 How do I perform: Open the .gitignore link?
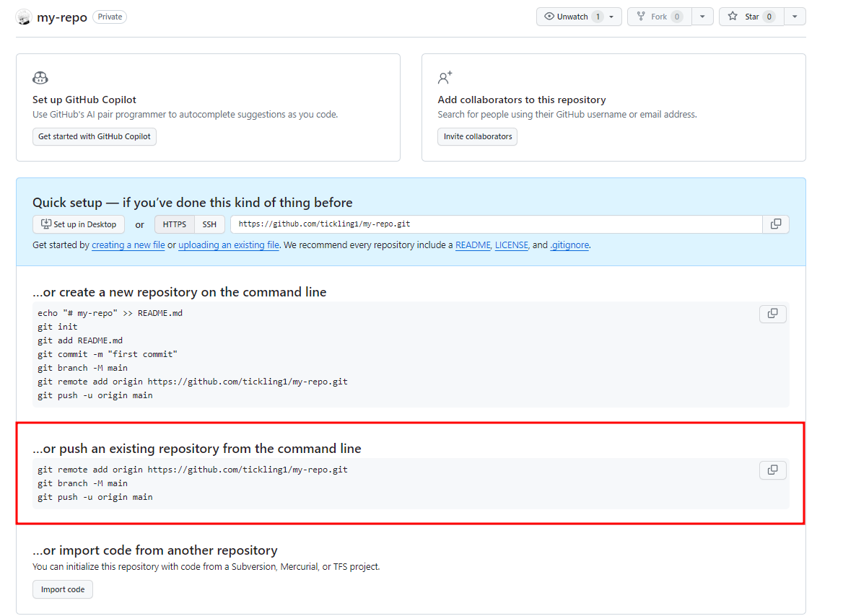pyautogui.click(x=570, y=245)
